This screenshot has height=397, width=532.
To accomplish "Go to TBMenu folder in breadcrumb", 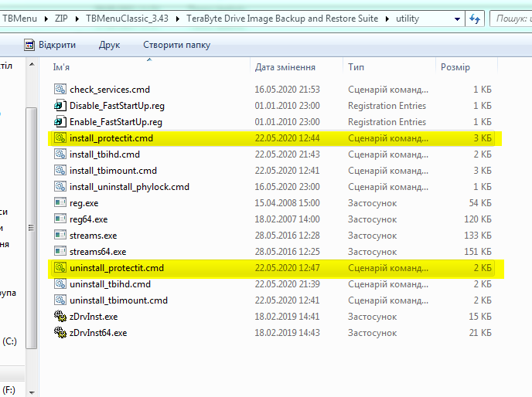I will [19, 19].
